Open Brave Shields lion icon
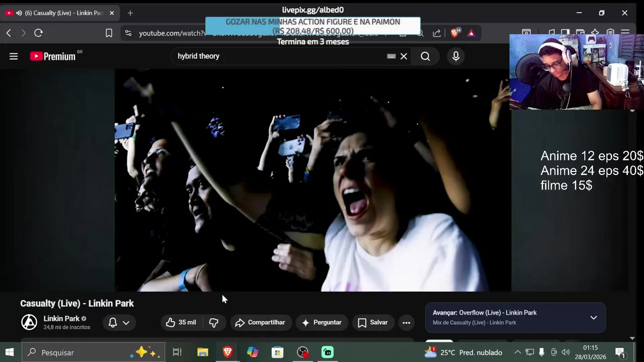644x362 pixels. (455, 33)
